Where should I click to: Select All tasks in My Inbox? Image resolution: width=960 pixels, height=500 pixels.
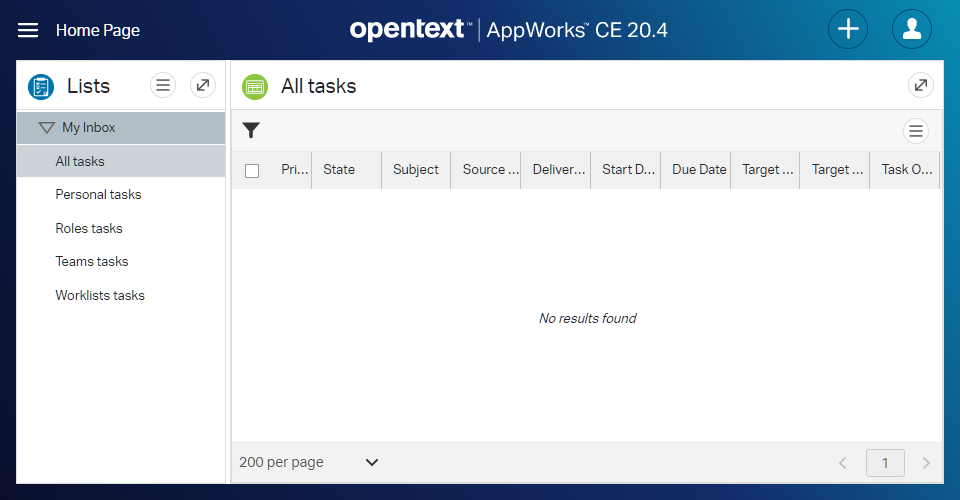[x=121, y=162]
